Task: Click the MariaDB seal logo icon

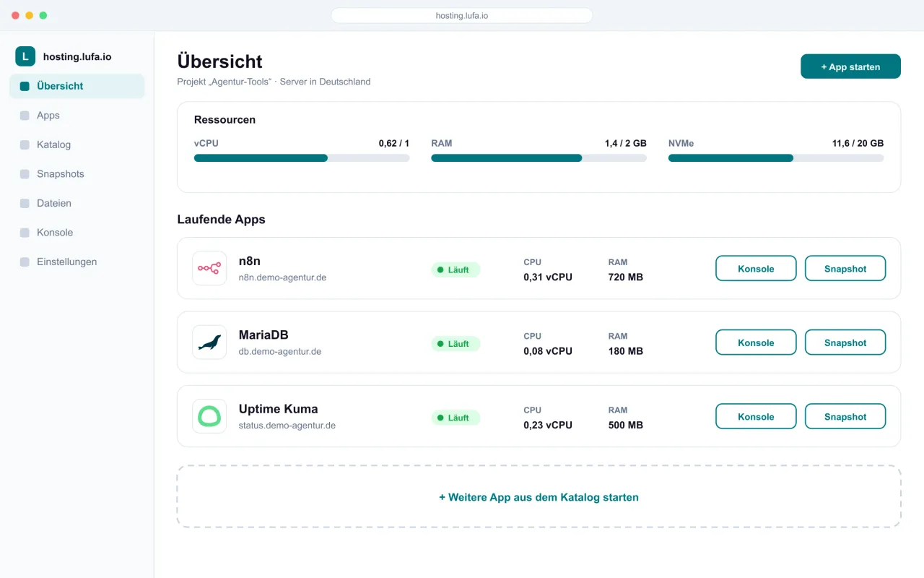Action: [209, 342]
